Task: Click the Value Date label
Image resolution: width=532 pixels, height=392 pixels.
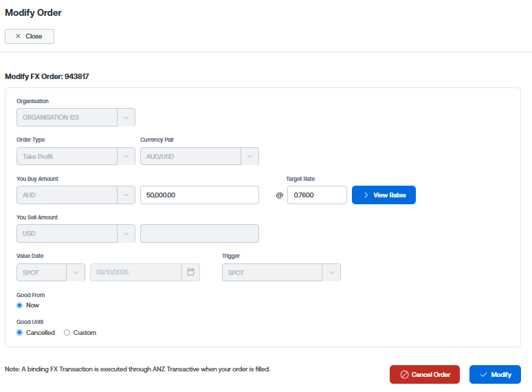Action: coord(30,256)
